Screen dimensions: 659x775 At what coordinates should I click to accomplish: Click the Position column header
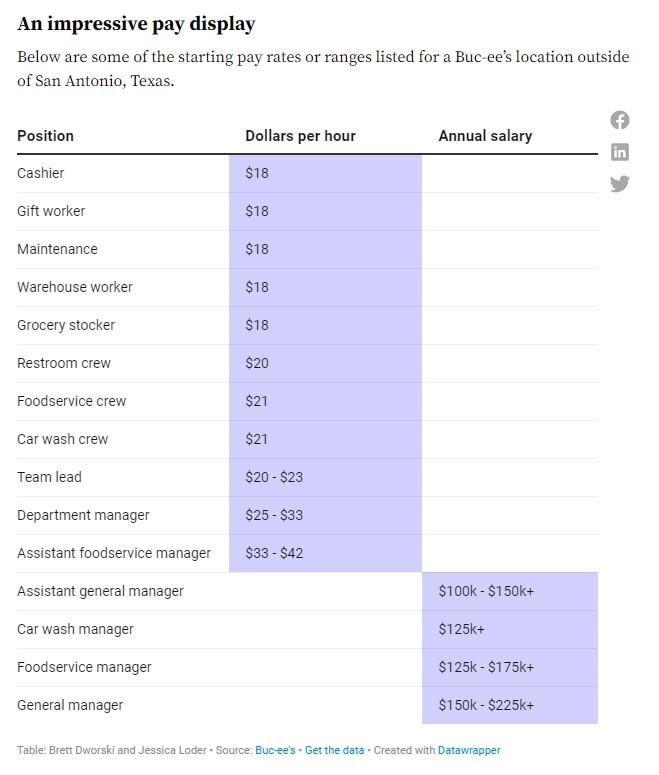[x=46, y=136]
